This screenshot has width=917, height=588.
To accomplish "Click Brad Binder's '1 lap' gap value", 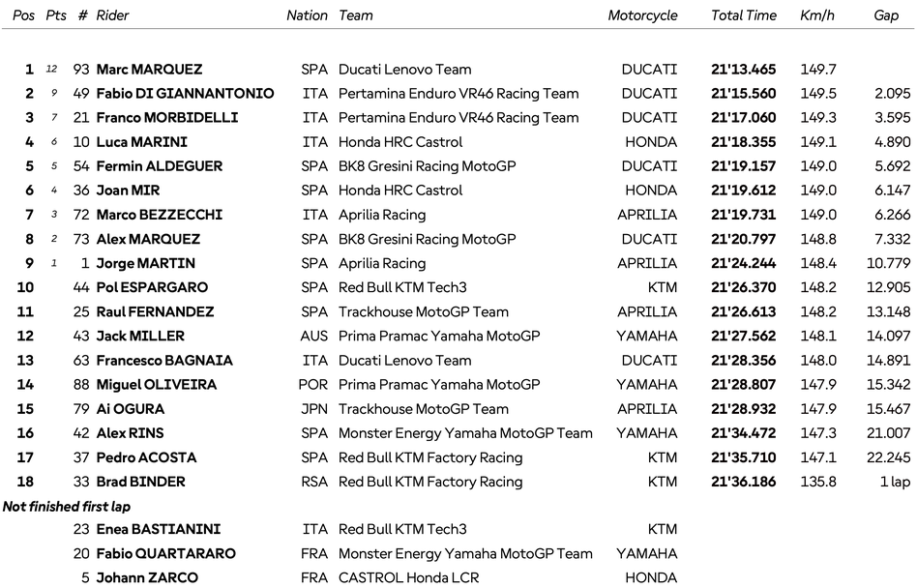I will pyautogui.click(x=892, y=482).
